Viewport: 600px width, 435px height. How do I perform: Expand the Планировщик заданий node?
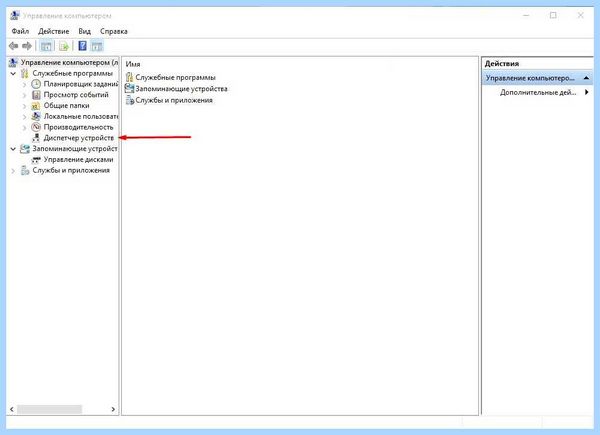pos(24,84)
